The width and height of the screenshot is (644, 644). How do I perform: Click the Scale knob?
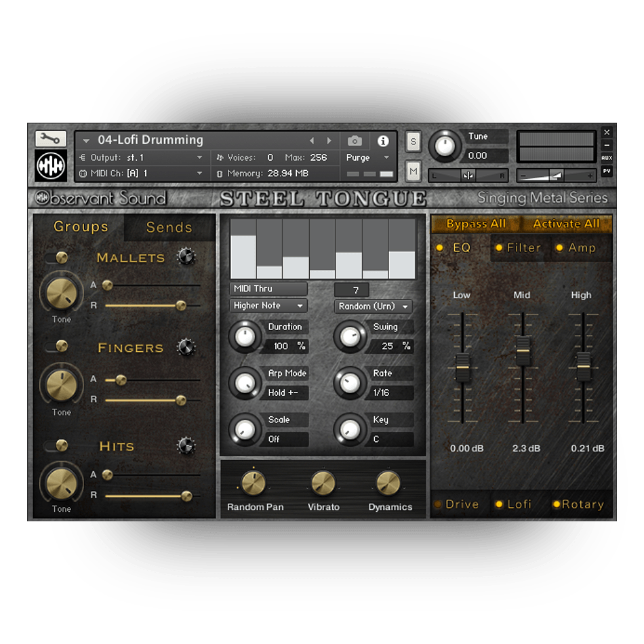click(245, 430)
